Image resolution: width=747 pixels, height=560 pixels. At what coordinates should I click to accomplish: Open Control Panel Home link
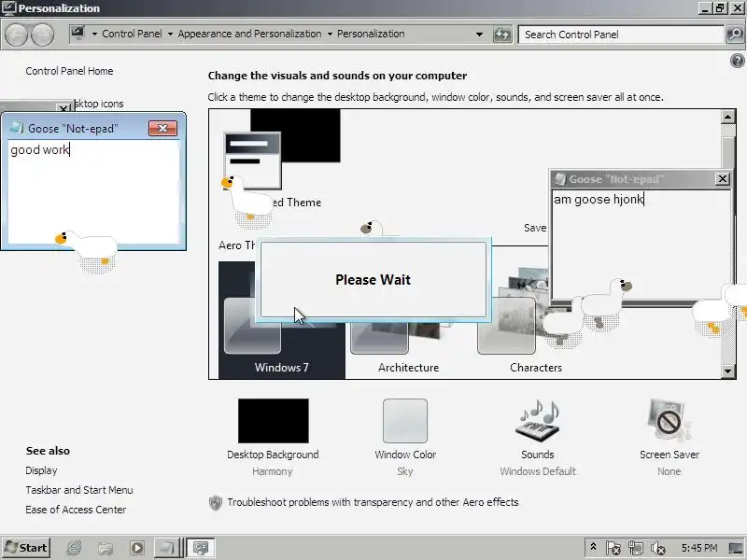tap(69, 71)
